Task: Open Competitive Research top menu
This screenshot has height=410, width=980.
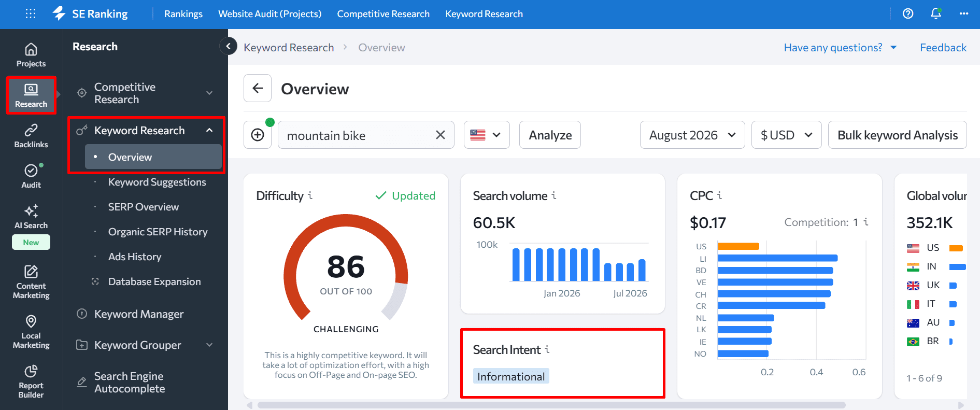Action: click(x=384, y=14)
